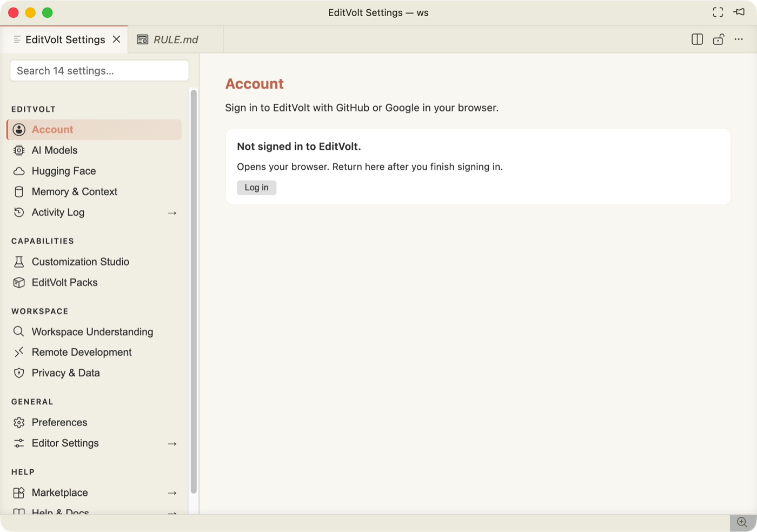The width and height of the screenshot is (757, 532).
Task: Open Preferences in General section
Action: 94,422
